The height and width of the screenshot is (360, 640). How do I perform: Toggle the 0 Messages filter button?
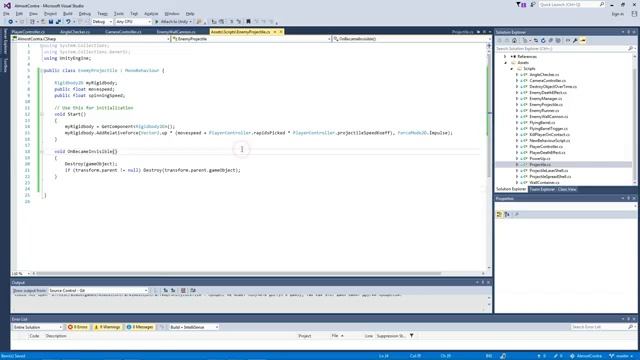tap(140, 327)
